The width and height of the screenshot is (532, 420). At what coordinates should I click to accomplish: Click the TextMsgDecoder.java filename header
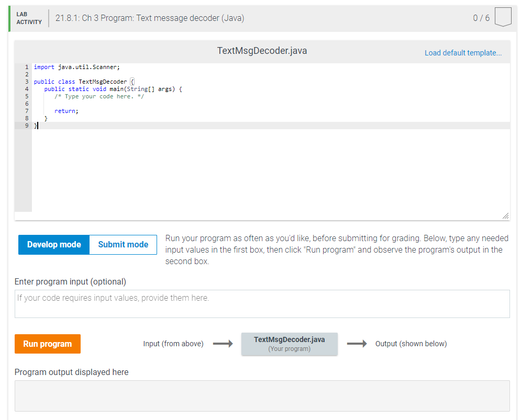[262, 51]
